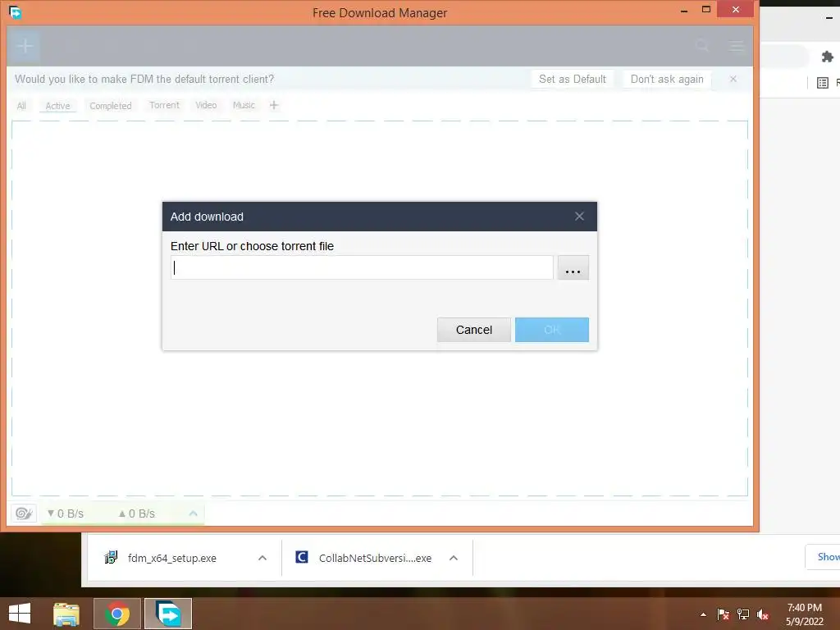This screenshot has width=840, height=630.
Task: Confirm the download with OK
Action: 552,330
